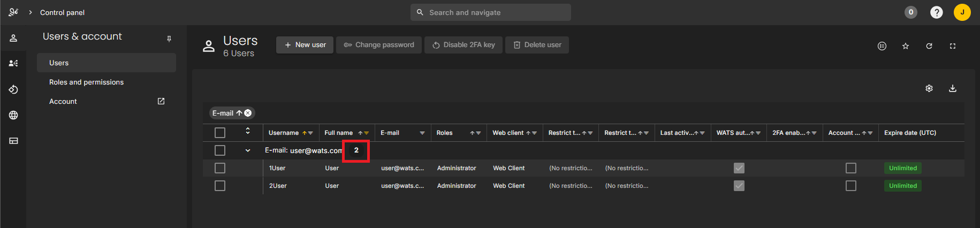Toggle WATS authentication checkbox for 2User
The width and height of the screenshot is (980, 228).
coord(739,186)
